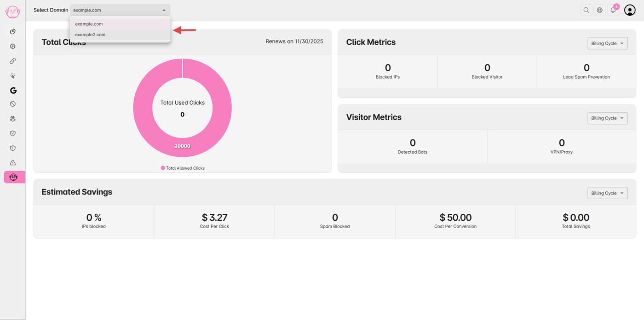Open the user profile avatar
The width and height of the screenshot is (644, 320).
tap(630, 10)
